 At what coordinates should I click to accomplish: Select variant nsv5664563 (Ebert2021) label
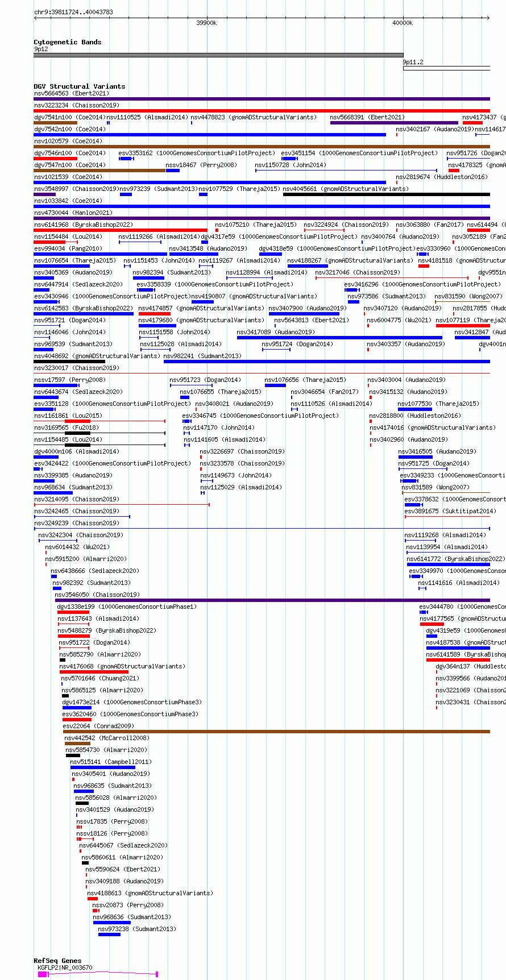[72, 93]
